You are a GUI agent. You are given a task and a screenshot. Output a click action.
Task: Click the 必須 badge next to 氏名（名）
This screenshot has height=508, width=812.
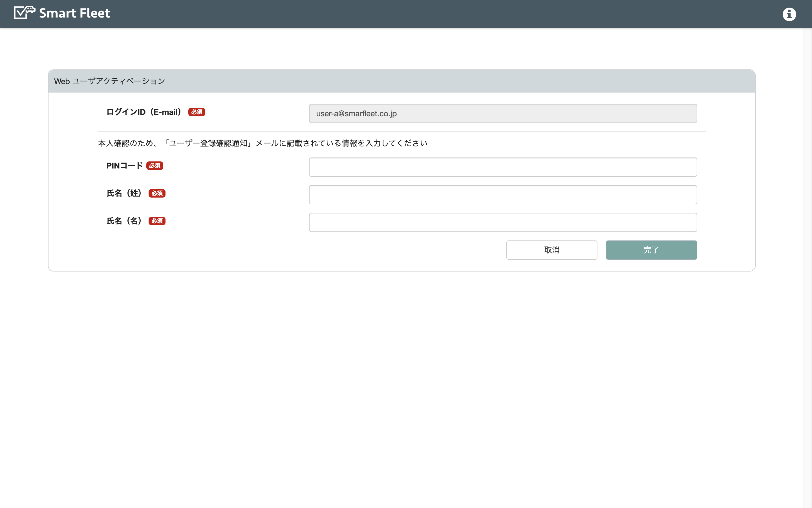(157, 221)
